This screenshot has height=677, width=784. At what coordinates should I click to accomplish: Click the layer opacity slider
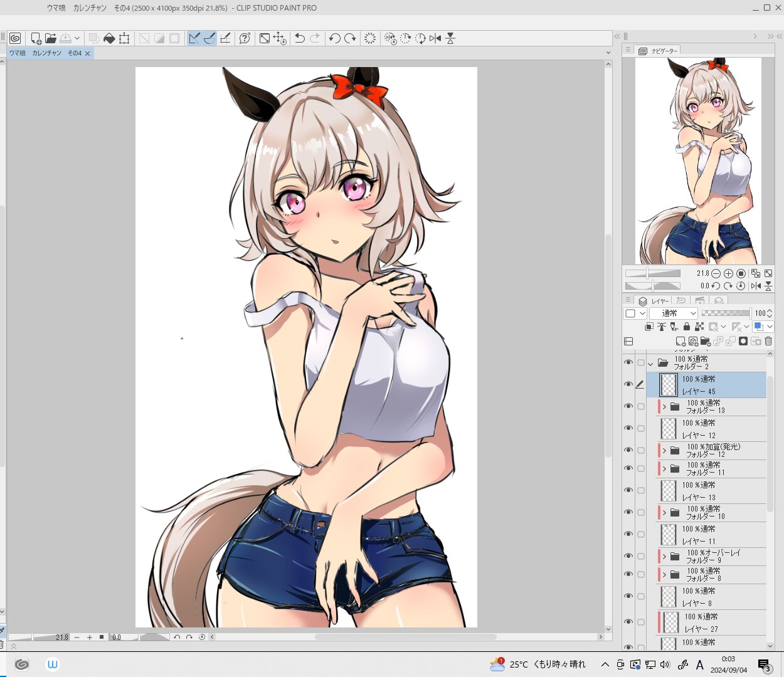(726, 313)
